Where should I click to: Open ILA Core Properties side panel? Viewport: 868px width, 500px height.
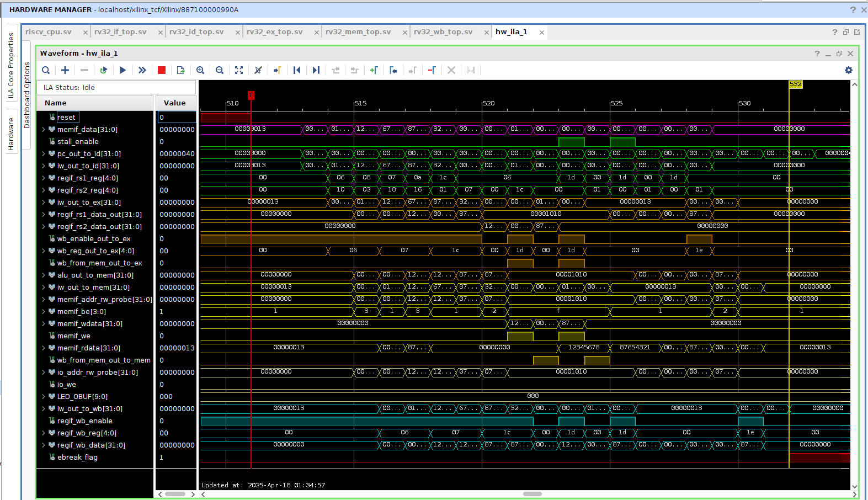pos(11,65)
